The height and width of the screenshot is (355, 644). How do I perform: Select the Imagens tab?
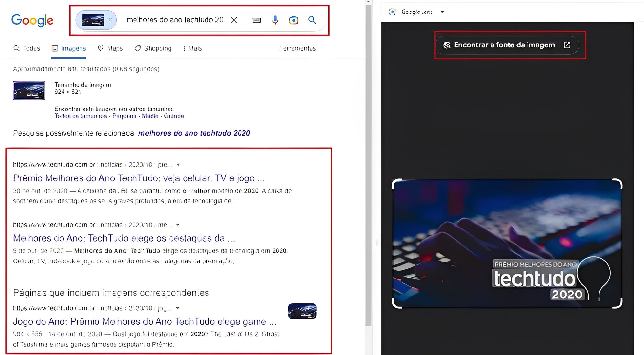[x=69, y=48]
